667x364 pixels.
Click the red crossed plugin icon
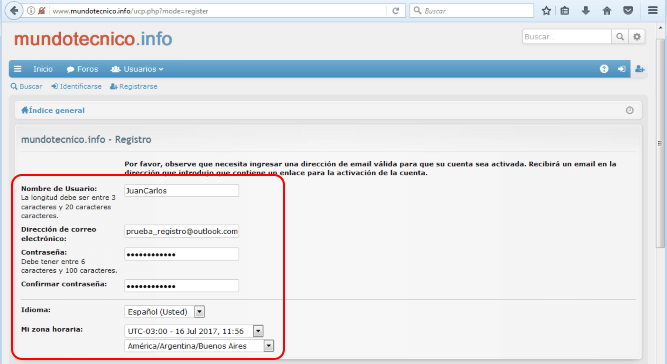(42, 11)
